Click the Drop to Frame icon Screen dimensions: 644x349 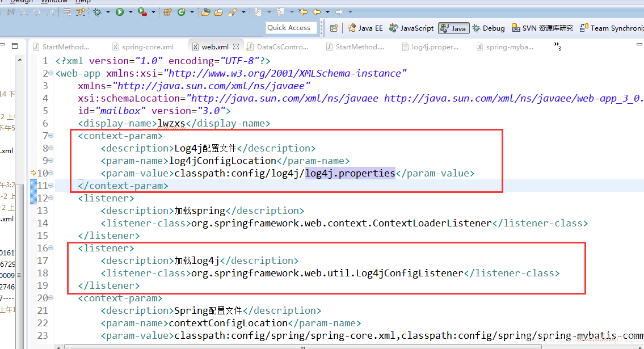point(67,12)
